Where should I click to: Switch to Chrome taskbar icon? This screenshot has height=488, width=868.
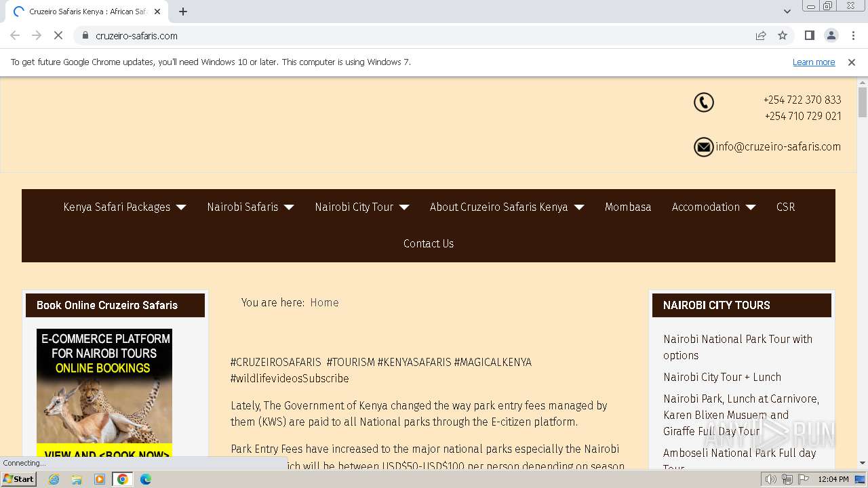(123, 479)
